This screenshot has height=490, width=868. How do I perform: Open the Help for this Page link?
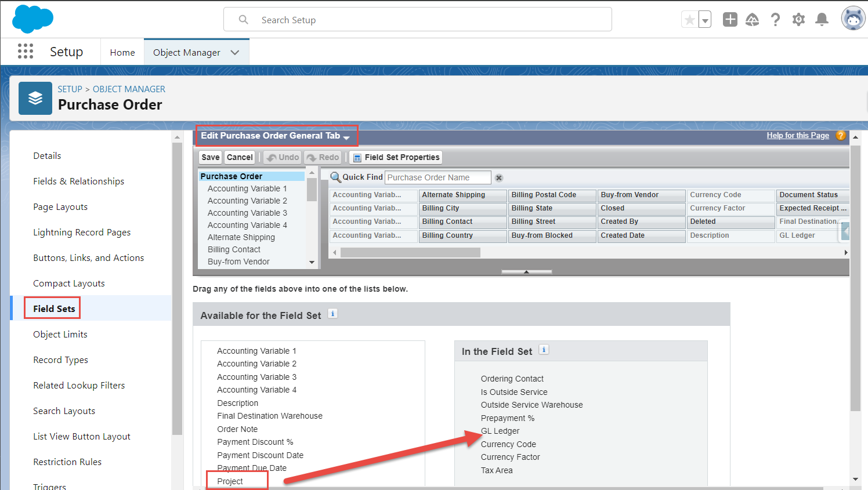tap(798, 135)
